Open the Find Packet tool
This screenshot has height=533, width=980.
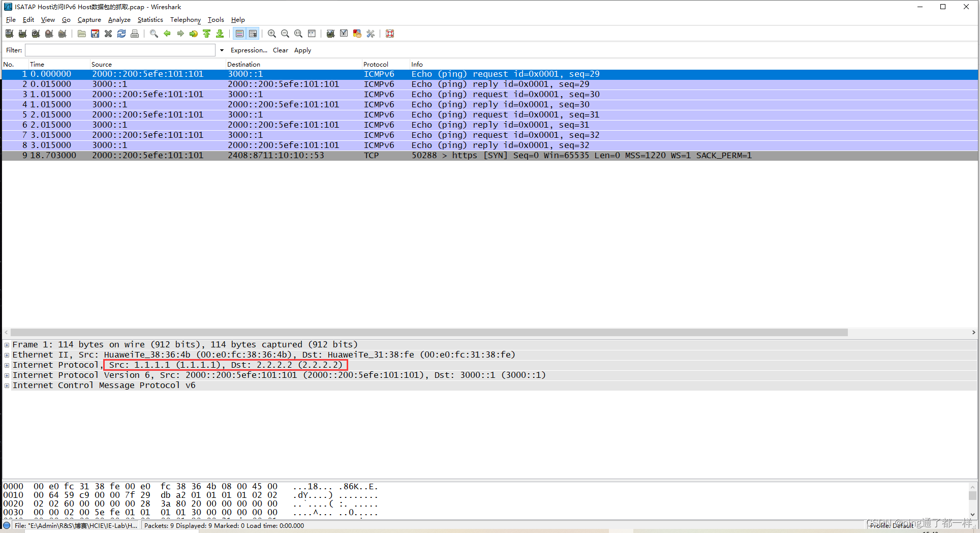click(154, 34)
